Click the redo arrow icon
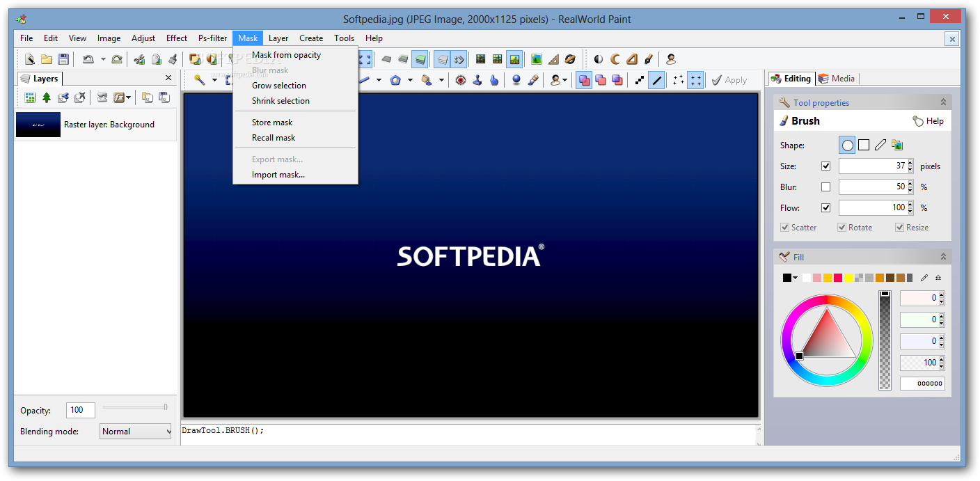 (117, 59)
